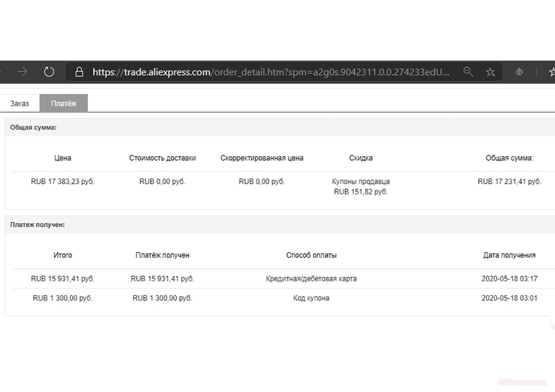Click the browser forward arrow
The image size is (555, 392).
pos(22,72)
